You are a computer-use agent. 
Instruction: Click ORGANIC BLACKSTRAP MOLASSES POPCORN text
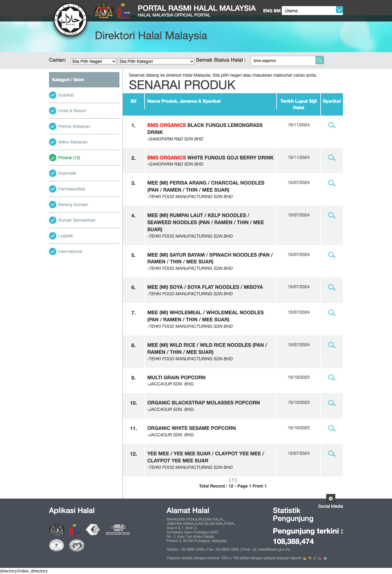203,403
